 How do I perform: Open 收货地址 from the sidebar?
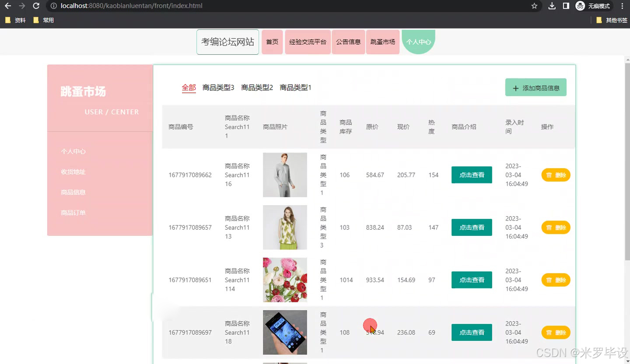tap(73, 171)
